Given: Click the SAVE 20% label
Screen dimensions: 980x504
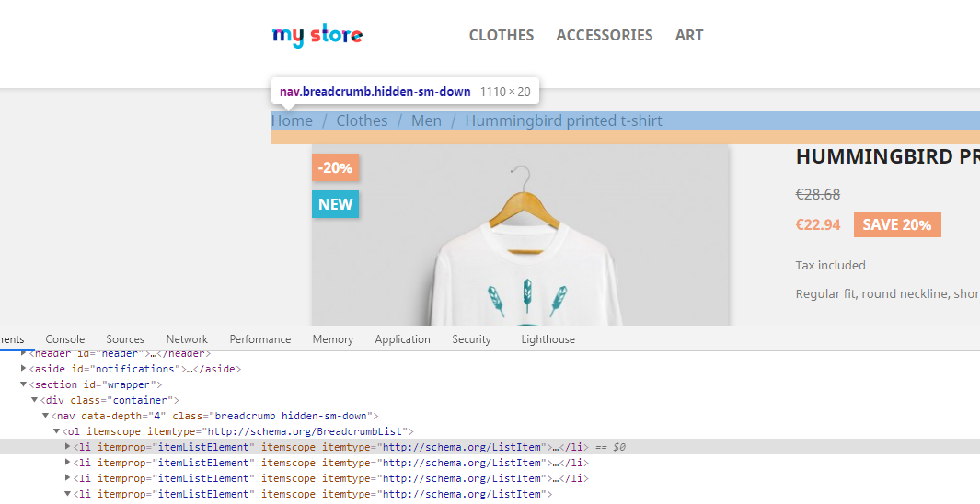Looking at the screenshot, I should [x=897, y=224].
